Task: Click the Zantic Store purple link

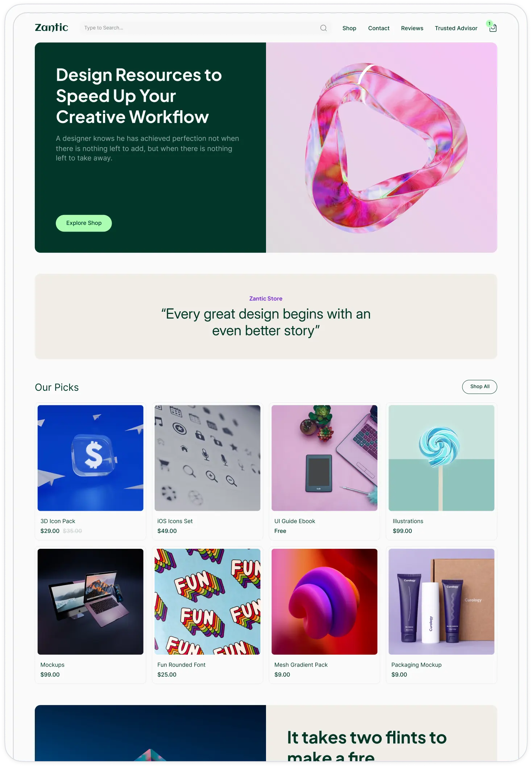Action: pos(266,298)
